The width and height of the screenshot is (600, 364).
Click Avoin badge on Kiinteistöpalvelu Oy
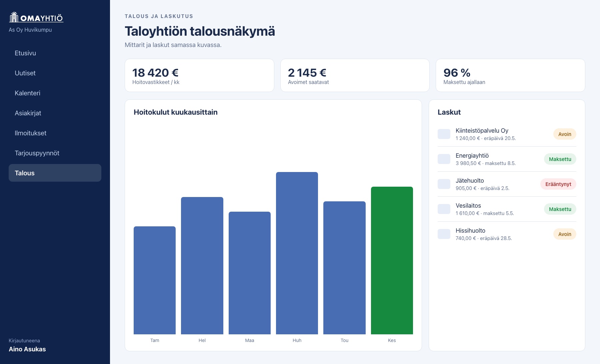coord(565,134)
